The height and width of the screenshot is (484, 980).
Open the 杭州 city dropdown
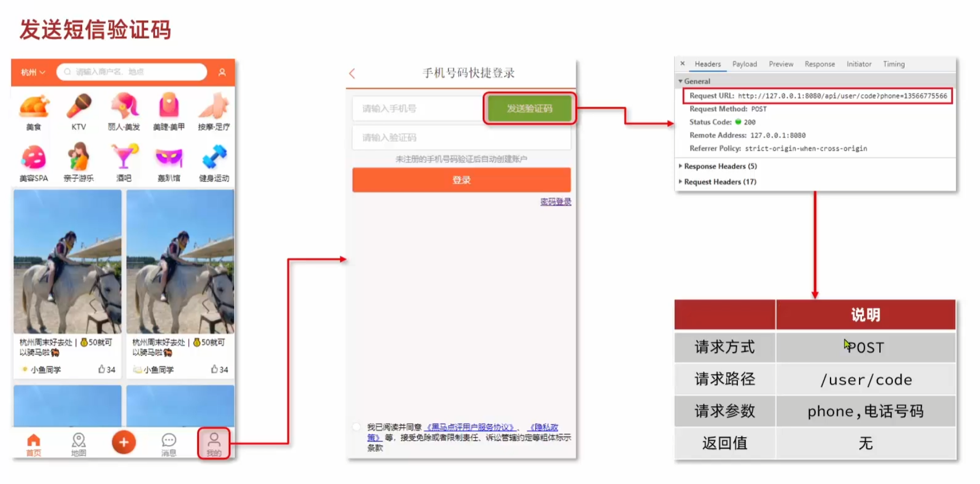click(33, 72)
